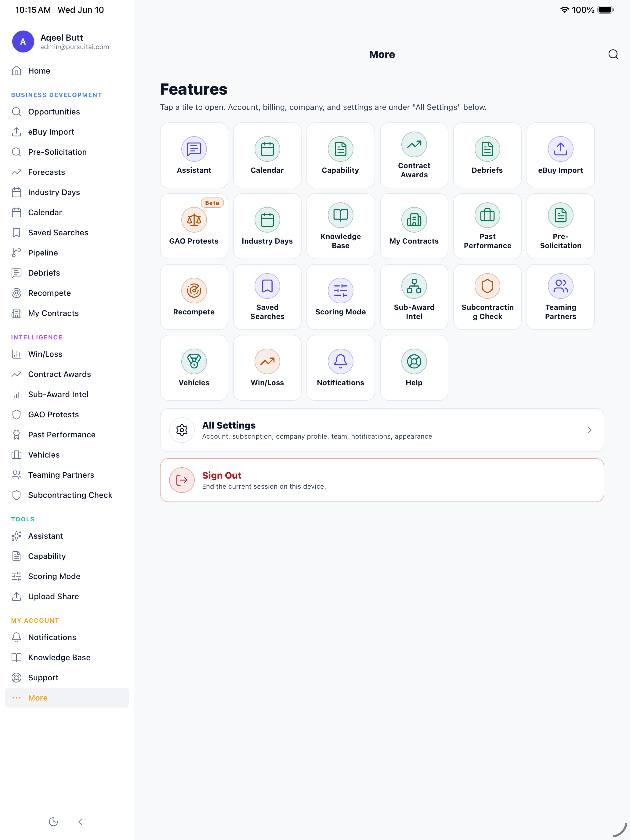The image size is (630, 840).
Task: Open the Industry Days tile
Action: coord(267,226)
